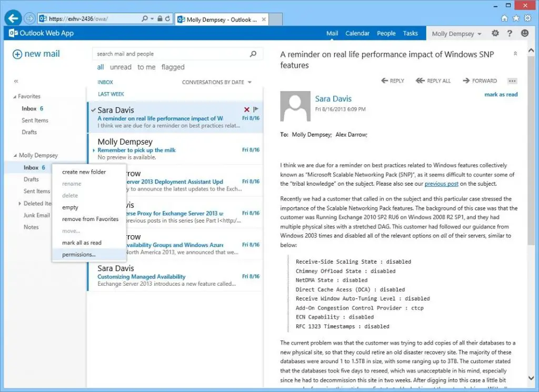Screen dimensions: 539x392
Task: Collapse the Favorites folder group
Action: (15, 97)
